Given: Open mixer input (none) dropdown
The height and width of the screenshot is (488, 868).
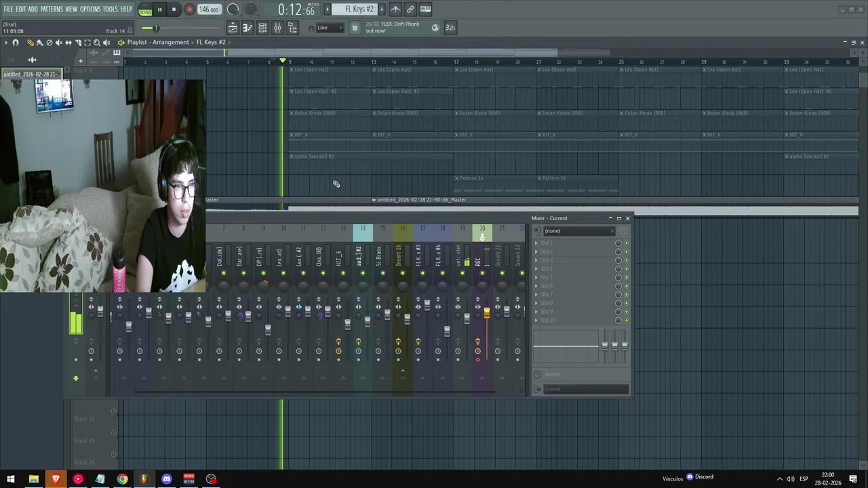Looking at the screenshot, I should pos(579,231).
